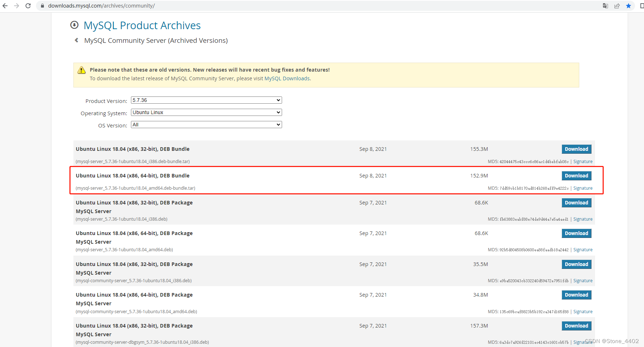Screen dimensions: 644x347
Task: Open Signature for mysql-community-server i386.deb
Action: [583, 281]
